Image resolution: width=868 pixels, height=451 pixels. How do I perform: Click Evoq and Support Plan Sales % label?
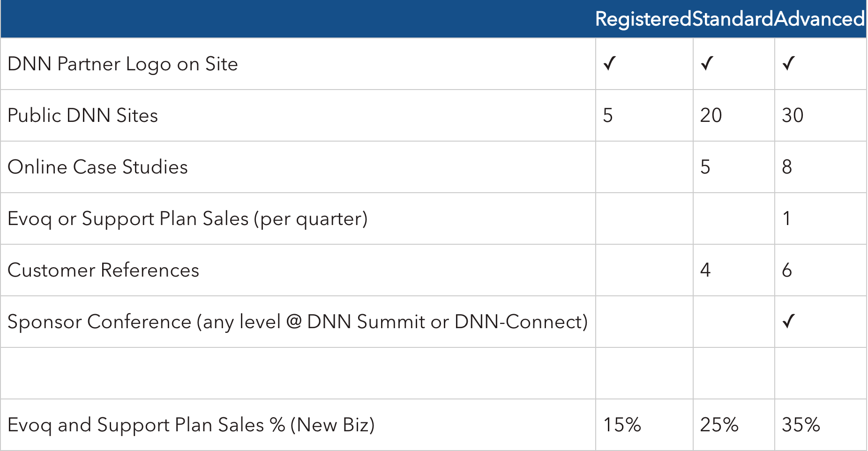191,425
